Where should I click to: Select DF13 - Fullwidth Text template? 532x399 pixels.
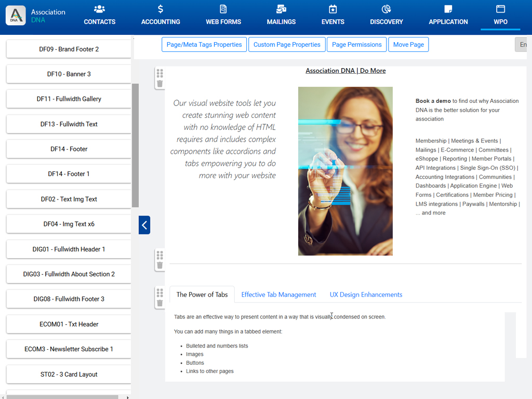[x=69, y=124]
